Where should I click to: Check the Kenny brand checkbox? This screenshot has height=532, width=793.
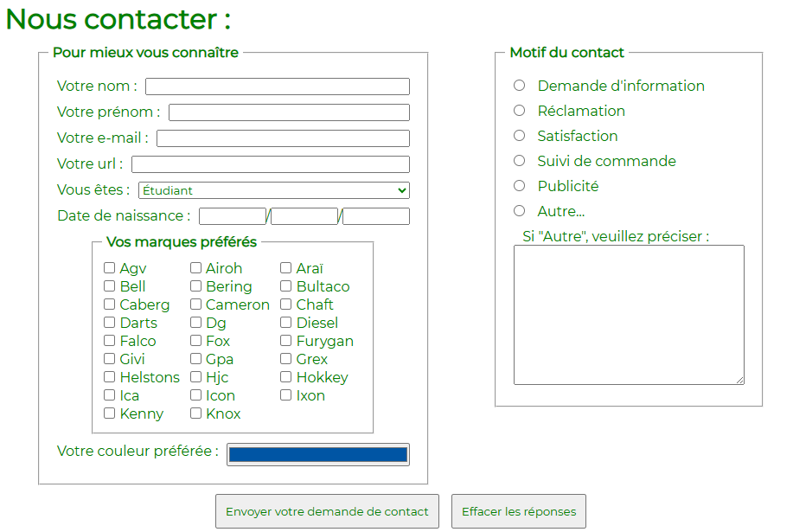point(110,413)
